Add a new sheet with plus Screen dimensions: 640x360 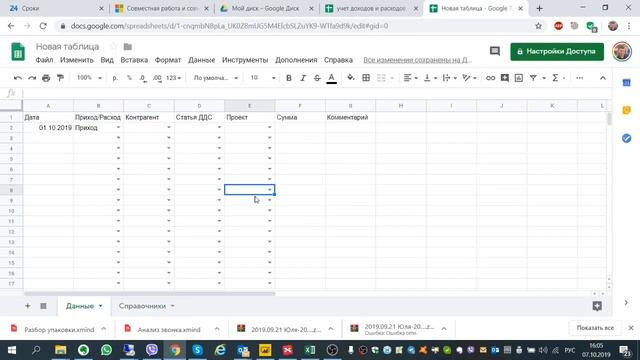(x=28, y=306)
